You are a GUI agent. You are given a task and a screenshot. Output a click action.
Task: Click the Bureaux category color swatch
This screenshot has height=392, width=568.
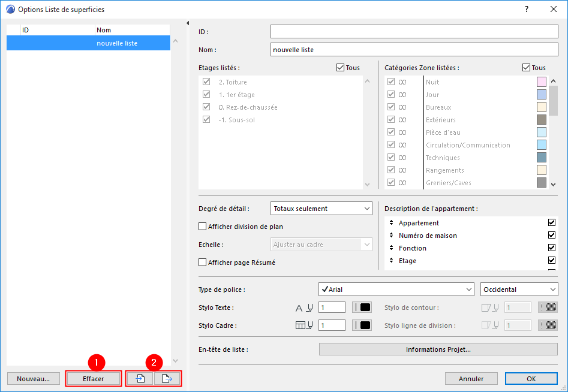click(x=542, y=107)
